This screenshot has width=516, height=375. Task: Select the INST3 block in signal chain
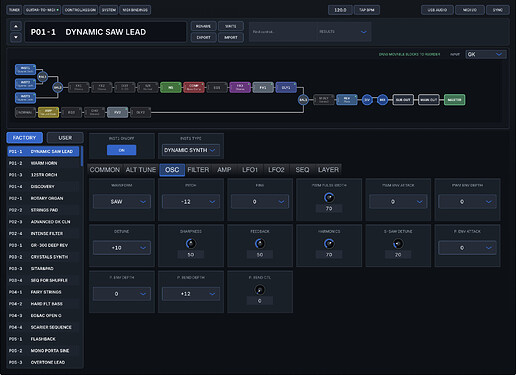click(x=25, y=98)
